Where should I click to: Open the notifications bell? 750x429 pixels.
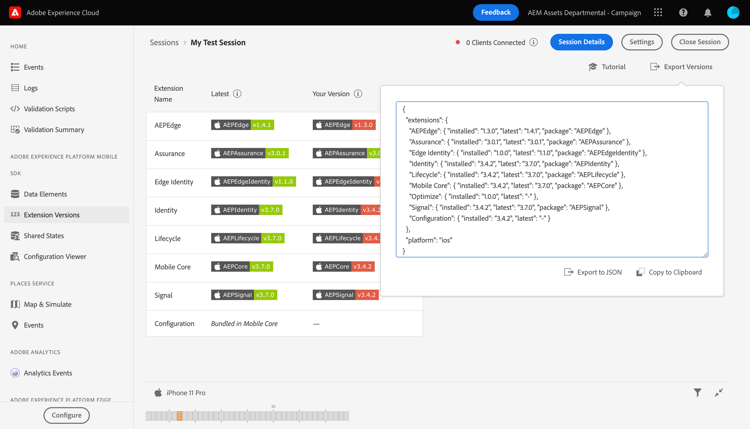pos(707,12)
